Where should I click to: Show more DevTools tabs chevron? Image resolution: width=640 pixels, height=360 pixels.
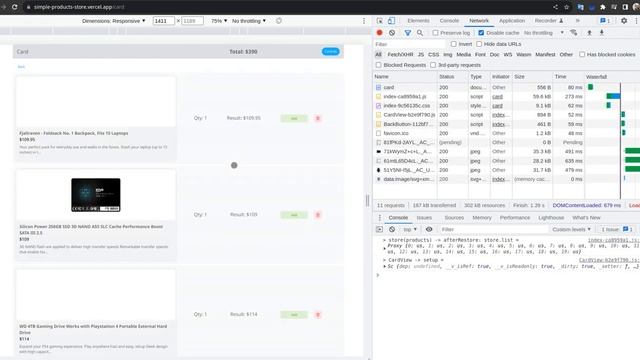[x=578, y=20]
